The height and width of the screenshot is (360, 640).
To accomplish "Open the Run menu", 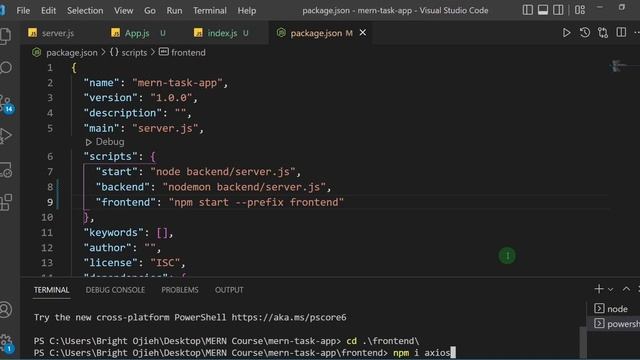I will point(174,11).
